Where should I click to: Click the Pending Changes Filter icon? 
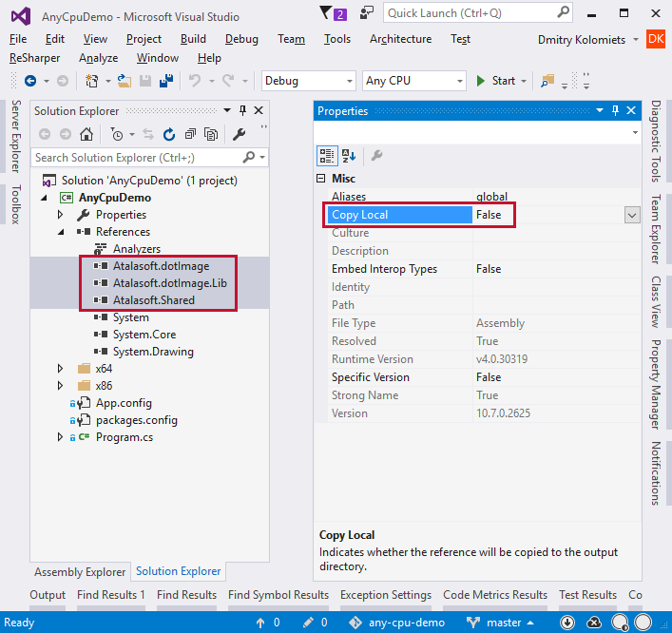point(117,134)
